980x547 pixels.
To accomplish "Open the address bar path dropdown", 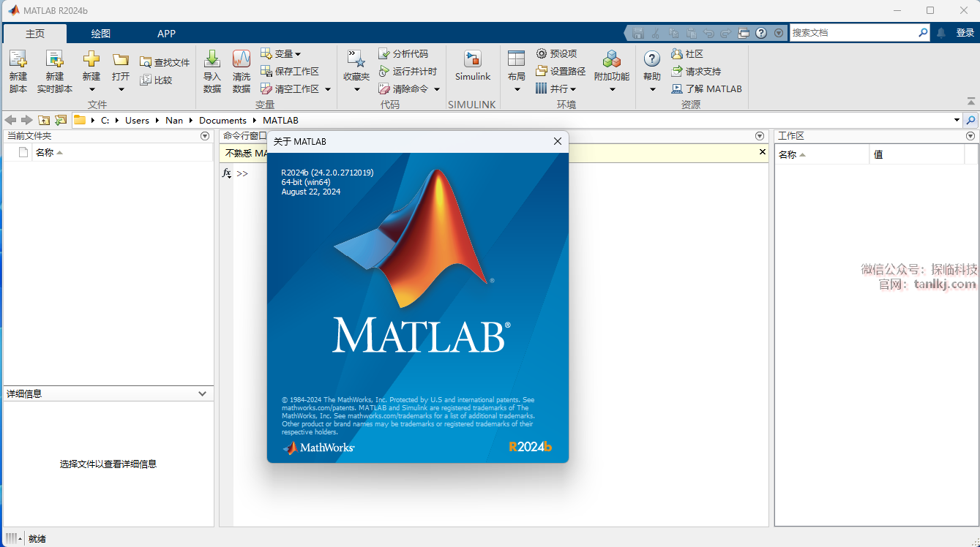I will coord(957,120).
